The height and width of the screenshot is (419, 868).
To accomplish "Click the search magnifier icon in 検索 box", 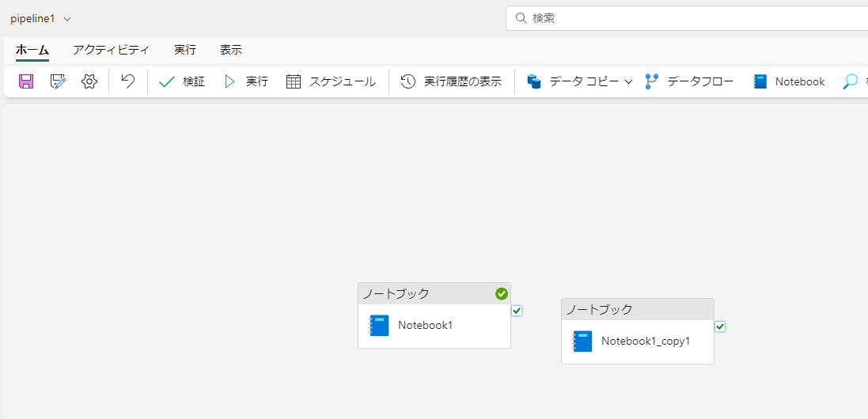I will coord(521,18).
